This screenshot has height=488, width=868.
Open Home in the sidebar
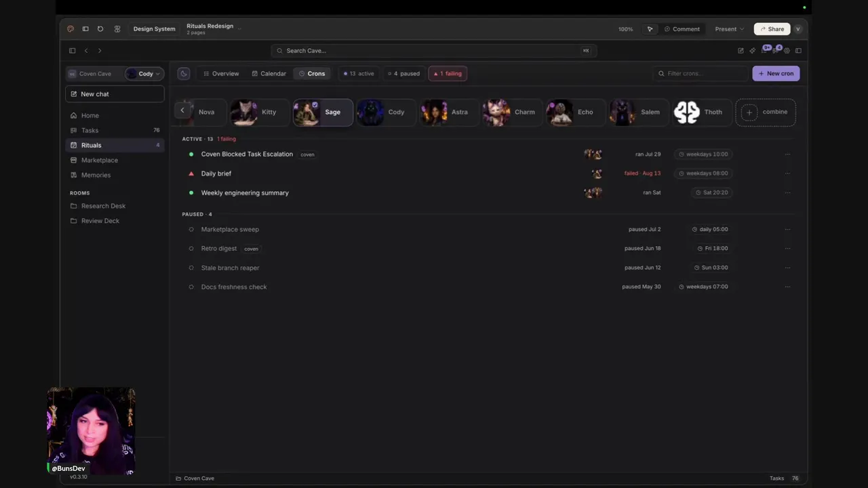click(115, 115)
